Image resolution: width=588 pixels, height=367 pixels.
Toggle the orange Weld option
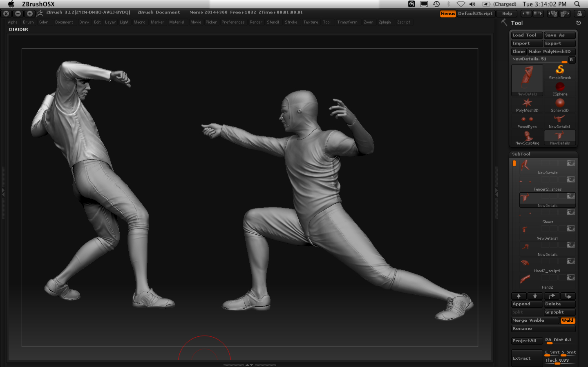coord(568,320)
